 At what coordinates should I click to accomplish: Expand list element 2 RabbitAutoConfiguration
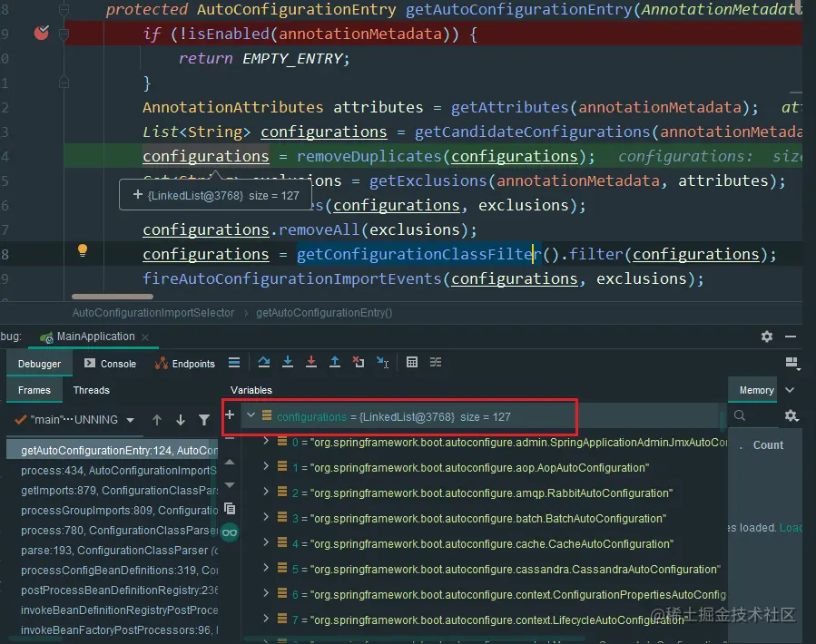[x=266, y=492]
